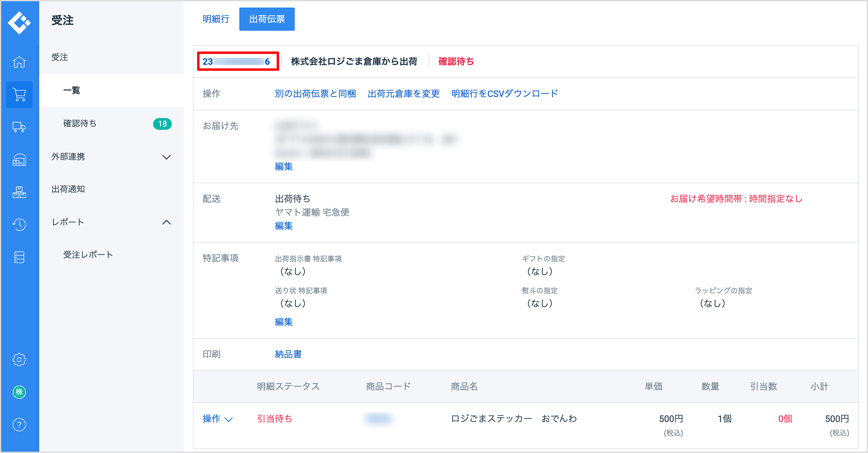This screenshot has height=453, width=868.
Task: Select the 出荷伝票 tab
Action: 267,19
